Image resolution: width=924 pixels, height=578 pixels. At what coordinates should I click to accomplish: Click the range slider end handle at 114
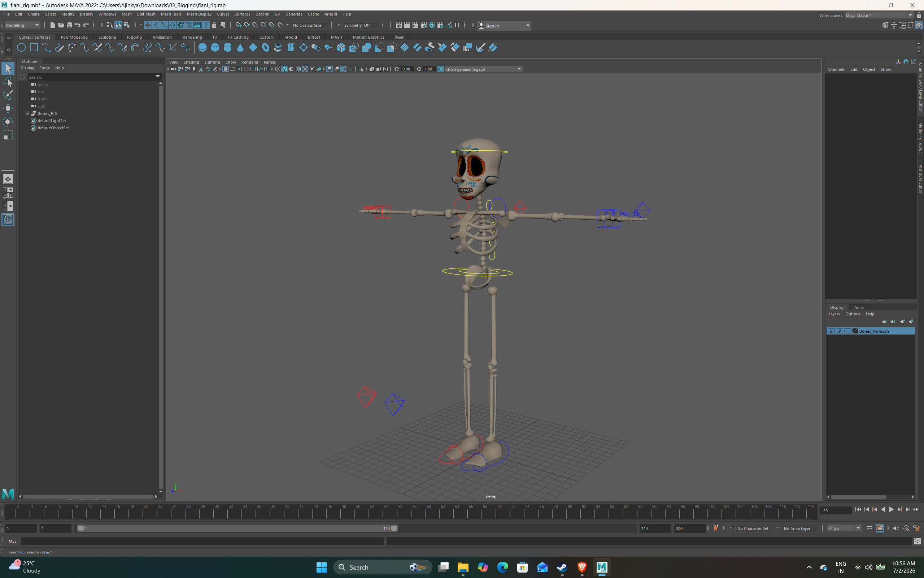(394, 528)
